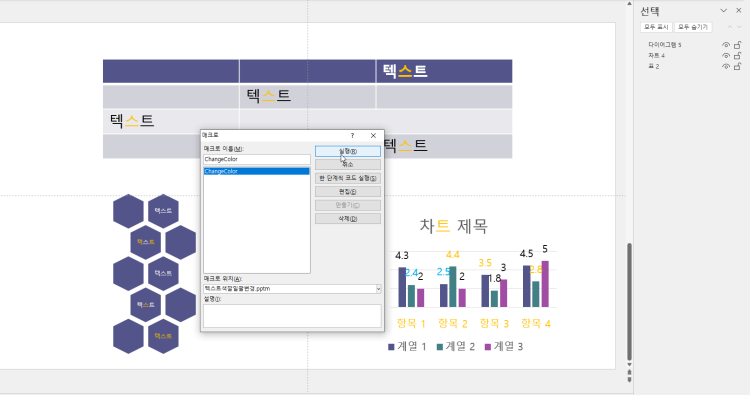Select ChangeColor in the macro list
This screenshot has width=750, height=395.
tap(256, 171)
